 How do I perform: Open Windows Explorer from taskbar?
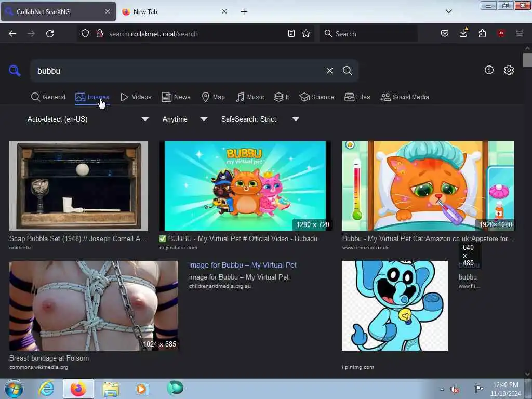111,389
